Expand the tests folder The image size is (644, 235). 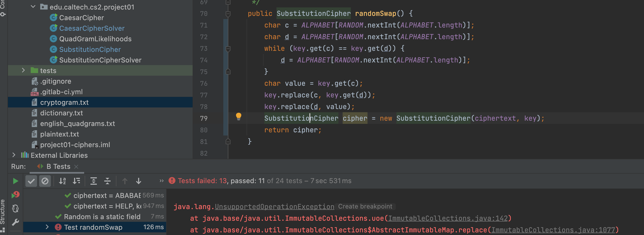click(x=23, y=70)
